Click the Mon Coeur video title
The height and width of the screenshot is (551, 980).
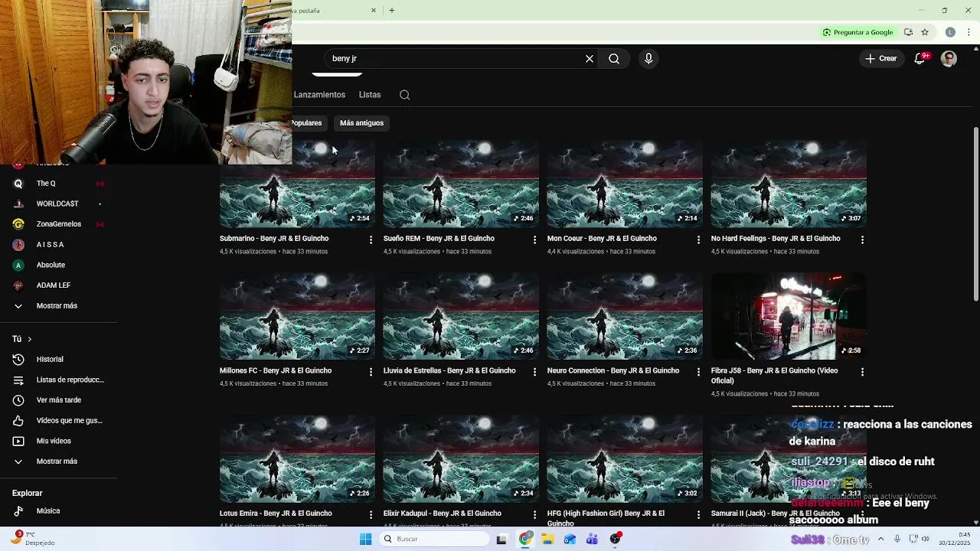point(602,239)
